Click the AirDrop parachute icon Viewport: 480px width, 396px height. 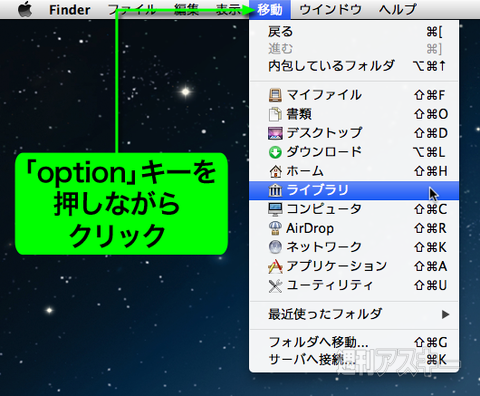(275, 228)
